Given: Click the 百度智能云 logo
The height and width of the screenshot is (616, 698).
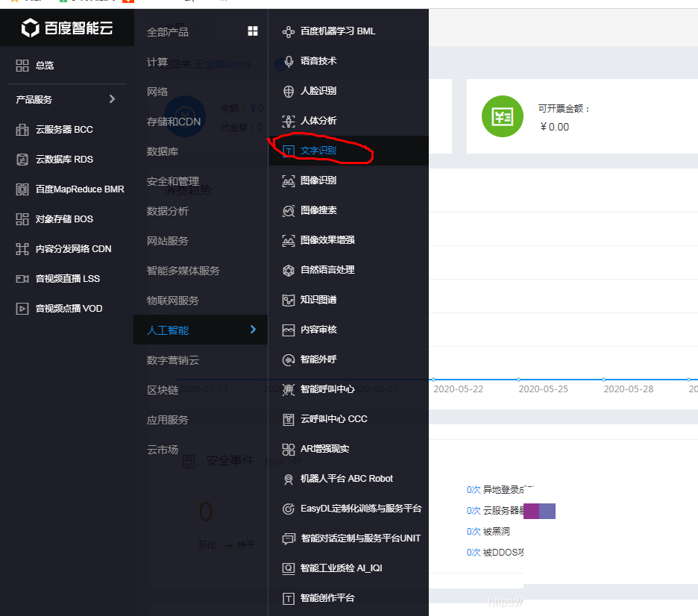Looking at the screenshot, I should point(67,28).
